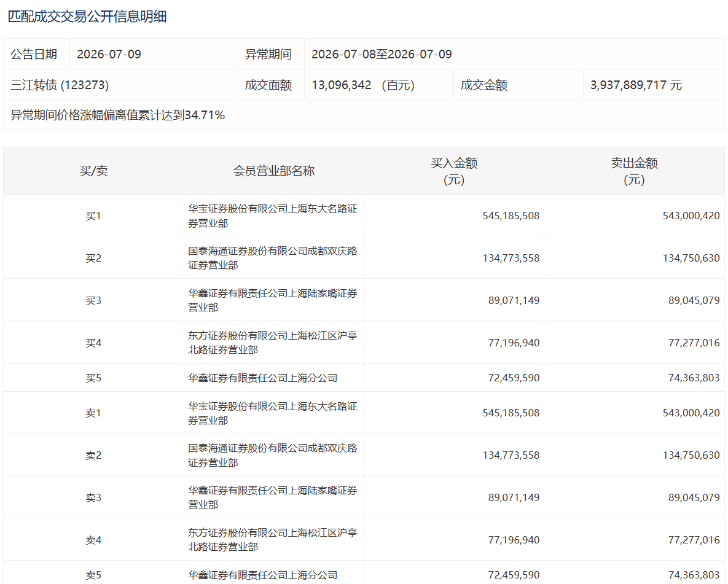Select the 买5 row label

pos(93,378)
